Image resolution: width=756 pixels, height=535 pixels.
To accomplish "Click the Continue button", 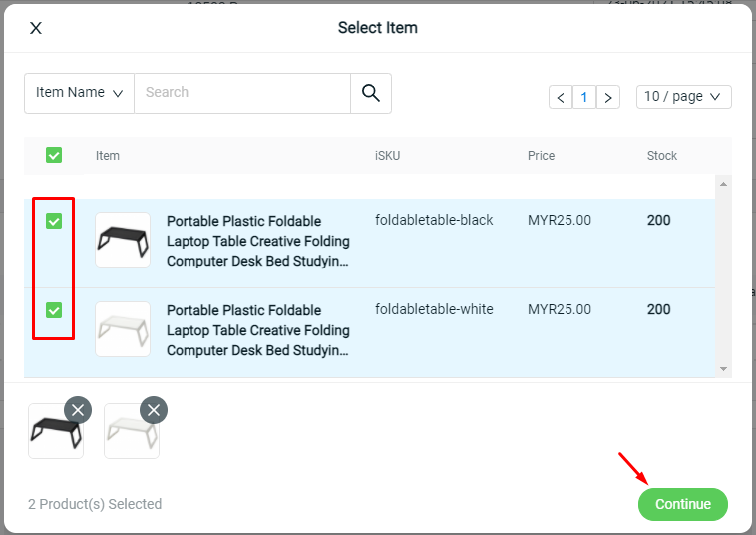I will (x=683, y=504).
